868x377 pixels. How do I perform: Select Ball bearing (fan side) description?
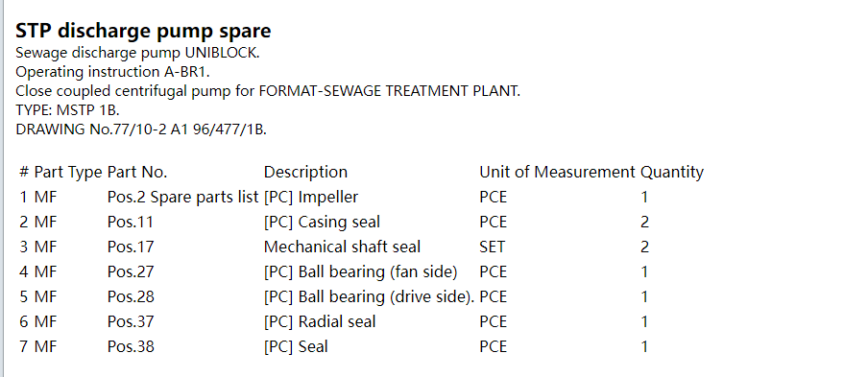click(x=360, y=271)
